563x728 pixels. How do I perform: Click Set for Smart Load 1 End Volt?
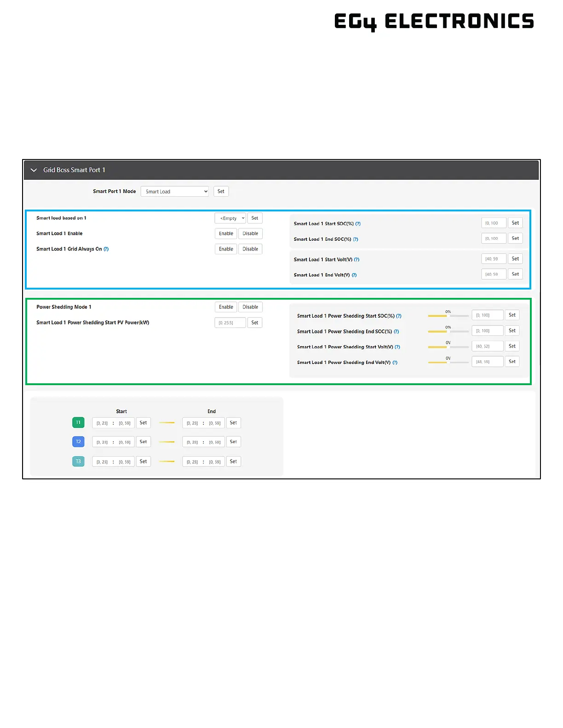pos(515,274)
